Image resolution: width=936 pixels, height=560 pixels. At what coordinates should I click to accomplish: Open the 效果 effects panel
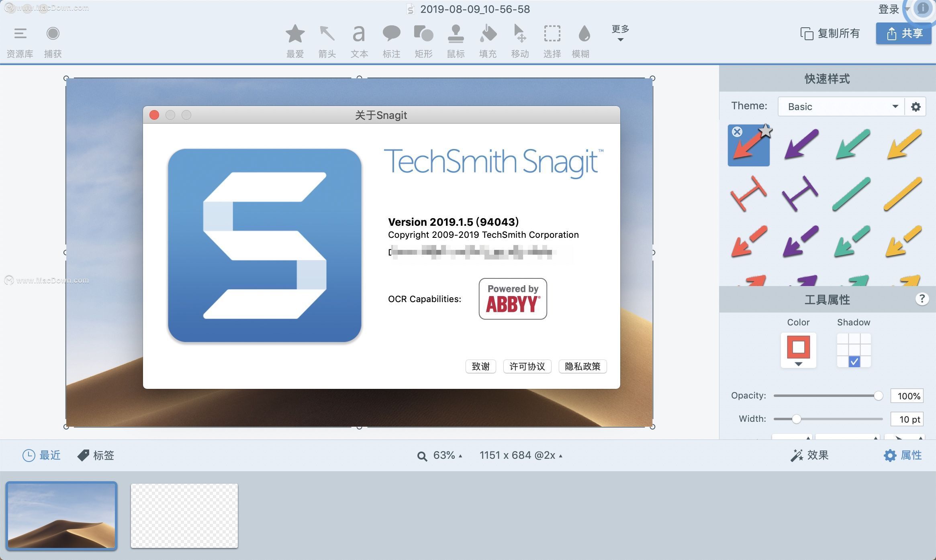click(x=809, y=455)
